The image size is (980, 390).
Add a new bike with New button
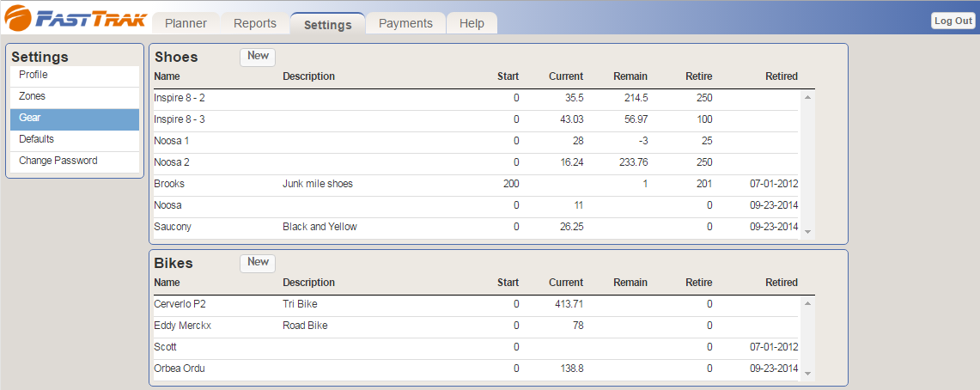coord(258,263)
